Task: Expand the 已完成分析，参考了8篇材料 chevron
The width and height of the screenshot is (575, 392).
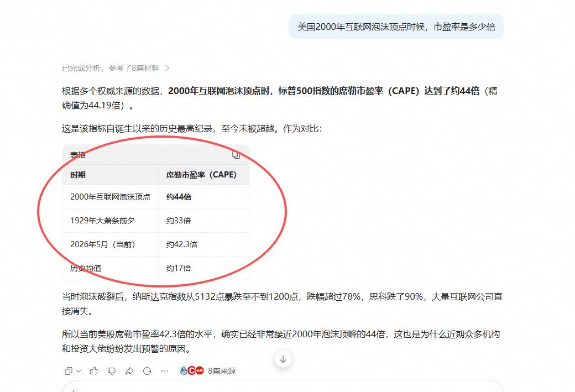Action: click(168, 68)
